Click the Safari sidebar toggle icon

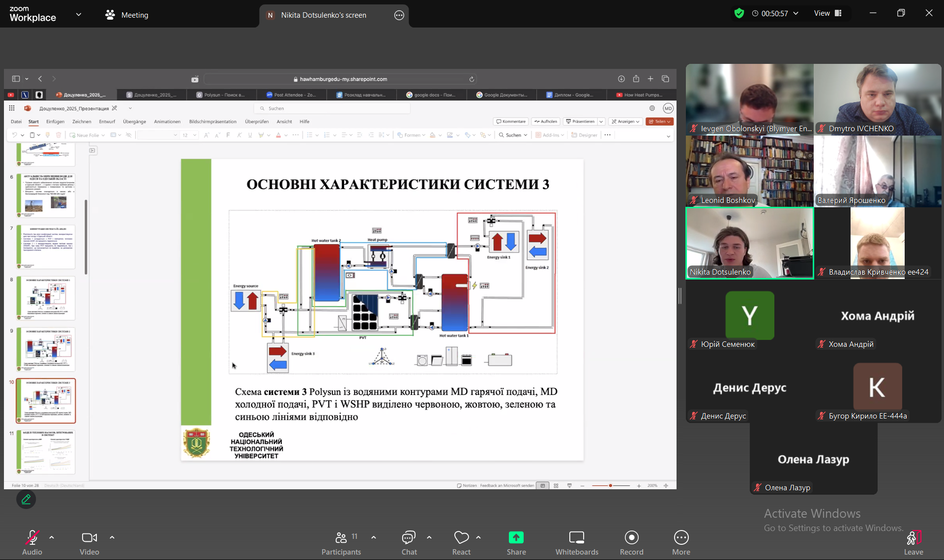[16, 79]
